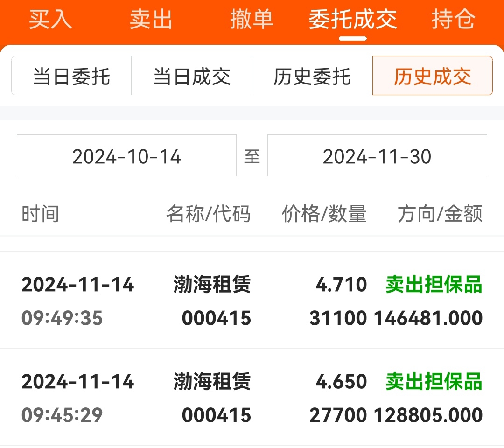This screenshot has width=504, height=448.
Task: Go to the 持仓 tab
Action: [x=453, y=19]
